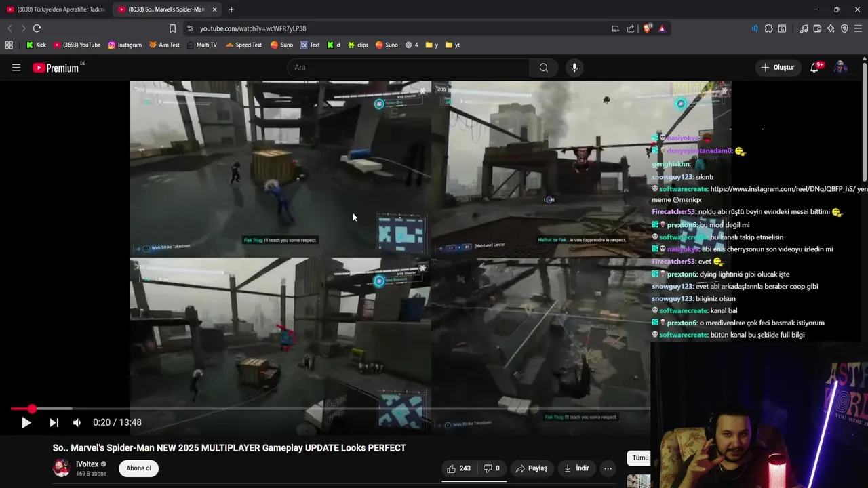Open a new tab with plus button

click(x=231, y=9)
